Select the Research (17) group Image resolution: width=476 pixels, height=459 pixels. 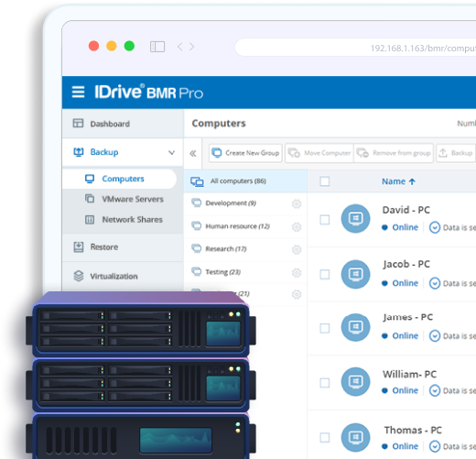tap(245, 249)
